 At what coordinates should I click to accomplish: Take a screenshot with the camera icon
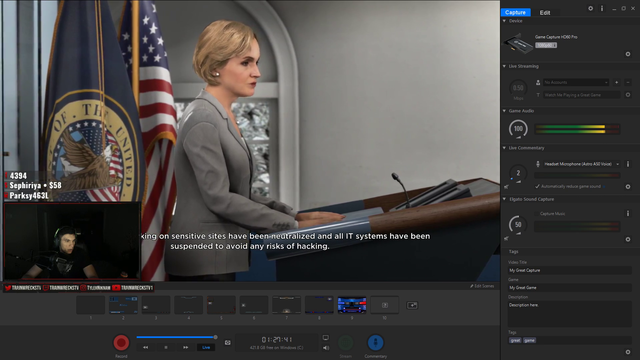click(228, 342)
